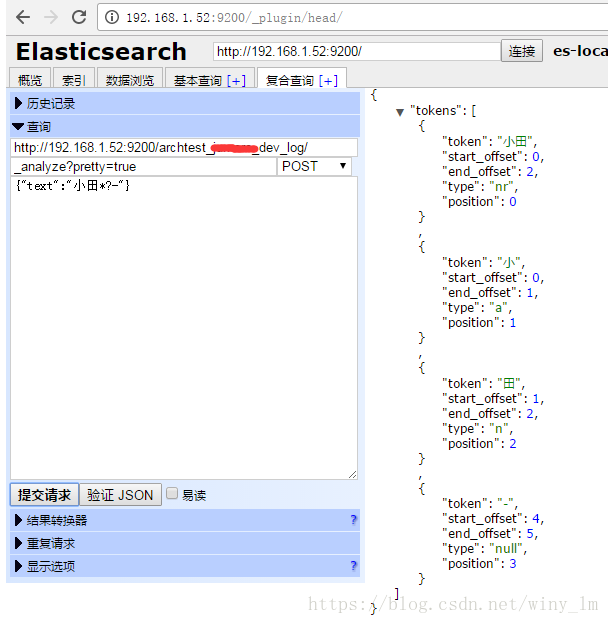This screenshot has width=609, height=624.
Task: Switch to the 基本查询 tab
Action: pos(197,80)
